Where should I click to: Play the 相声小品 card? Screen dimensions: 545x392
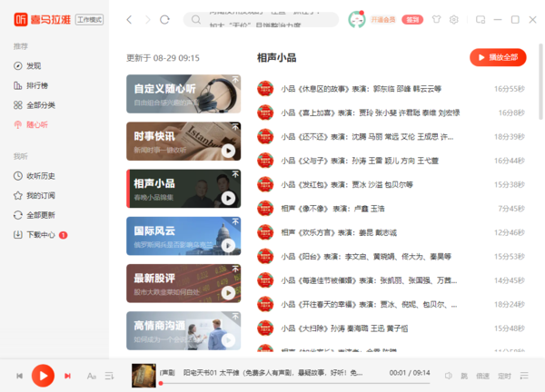(x=228, y=198)
